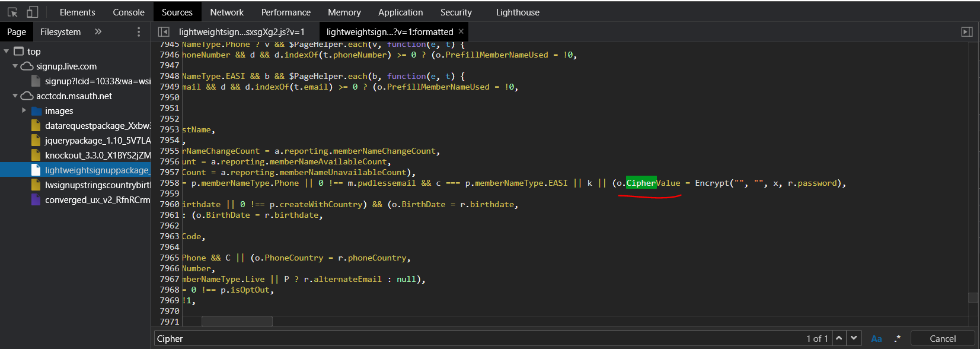Toggle the device toolbar icon

point(33,12)
